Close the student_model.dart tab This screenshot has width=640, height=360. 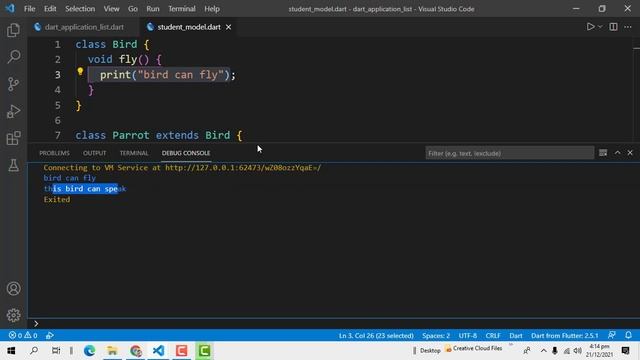229,27
